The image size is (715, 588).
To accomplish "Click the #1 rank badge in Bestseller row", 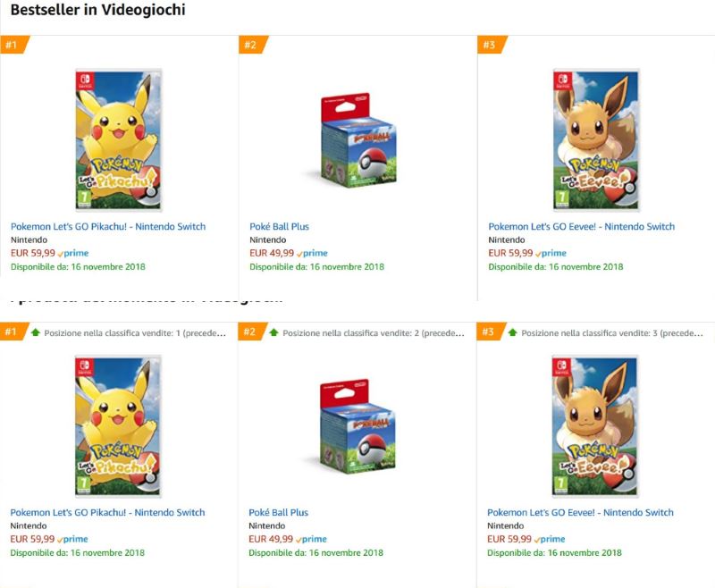I will point(13,45).
